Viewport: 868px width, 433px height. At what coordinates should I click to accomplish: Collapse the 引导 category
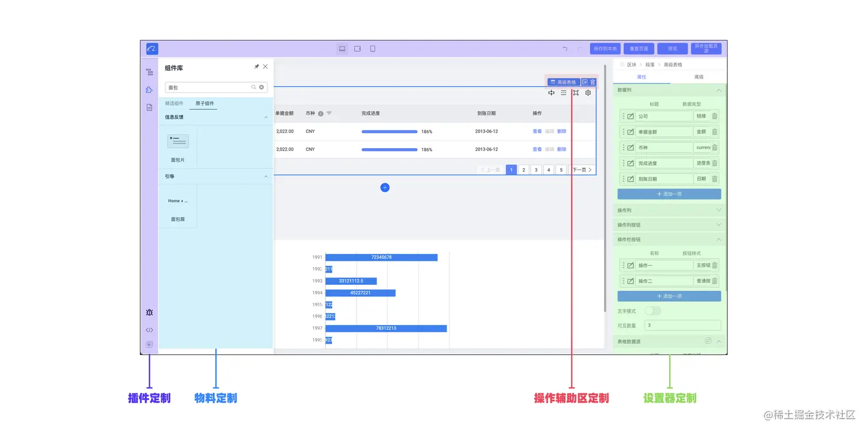[x=266, y=176]
